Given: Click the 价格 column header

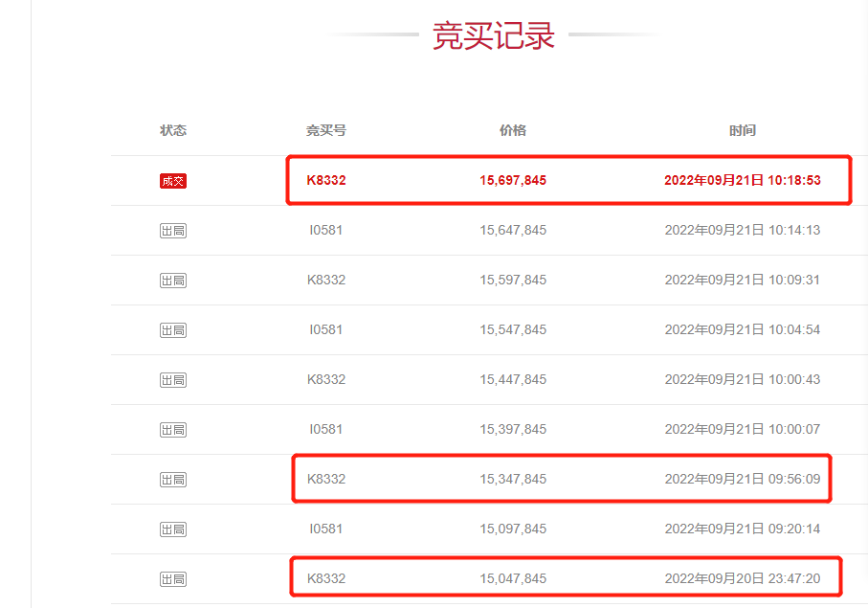Looking at the screenshot, I should [x=513, y=130].
